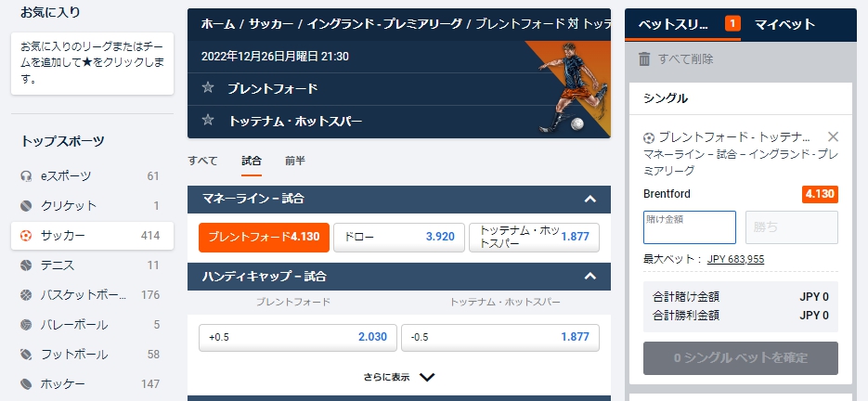
Task: Open the マイベット tab
Action: pyautogui.click(x=784, y=24)
